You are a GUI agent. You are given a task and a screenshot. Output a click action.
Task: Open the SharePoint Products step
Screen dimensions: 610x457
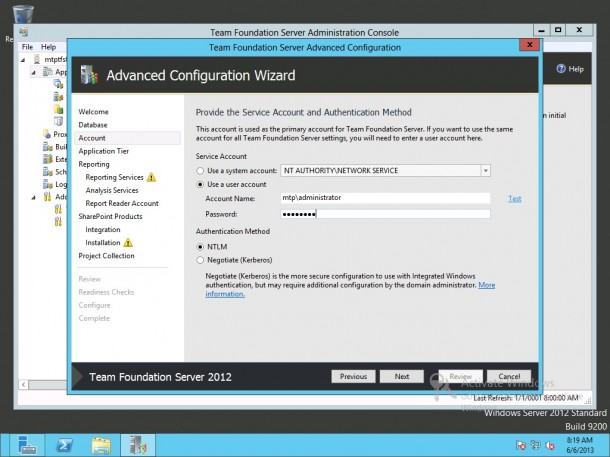[110, 217]
